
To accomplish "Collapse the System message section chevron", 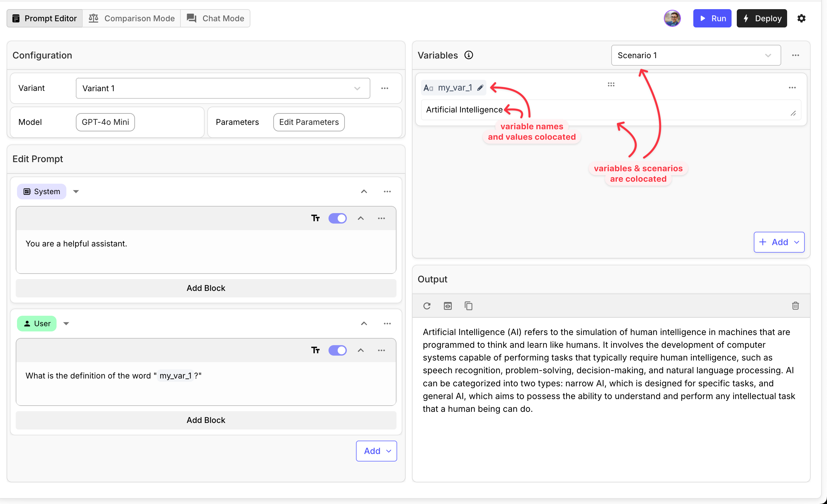I will point(364,192).
